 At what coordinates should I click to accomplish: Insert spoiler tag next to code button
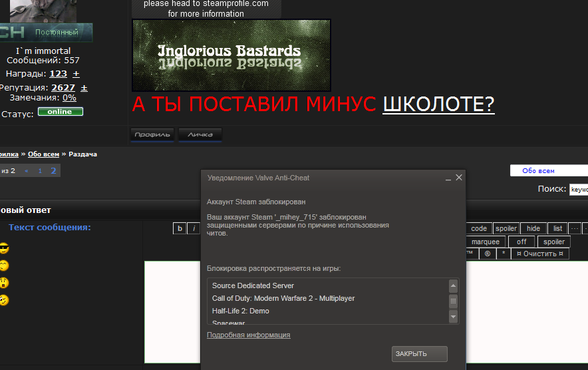point(506,228)
